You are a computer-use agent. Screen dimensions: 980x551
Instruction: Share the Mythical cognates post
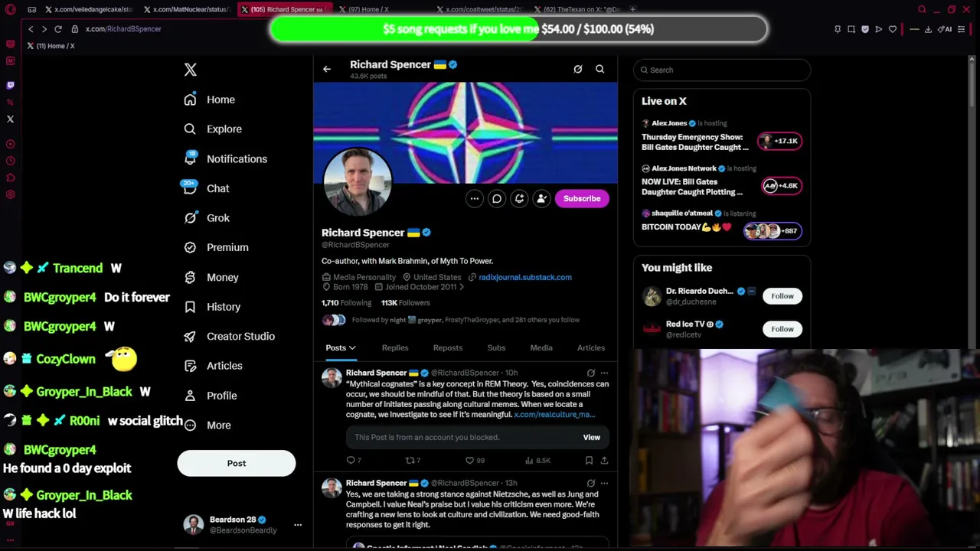pos(604,461)
